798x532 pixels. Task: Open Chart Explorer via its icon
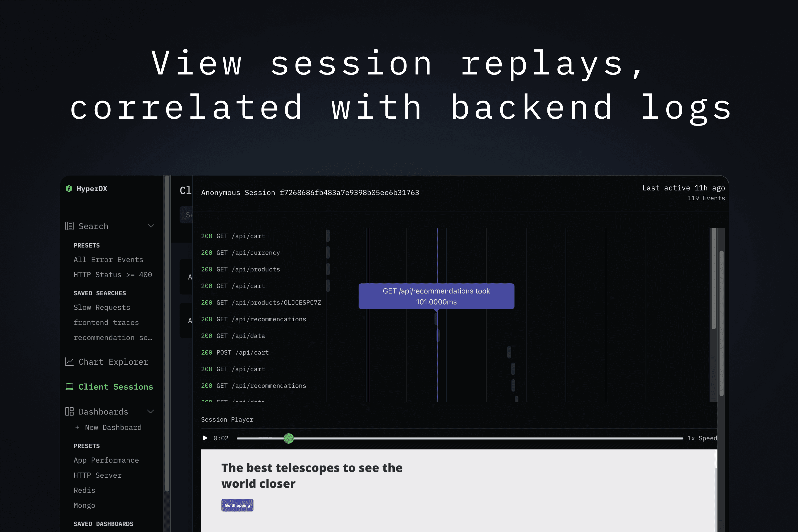point(69,362)
